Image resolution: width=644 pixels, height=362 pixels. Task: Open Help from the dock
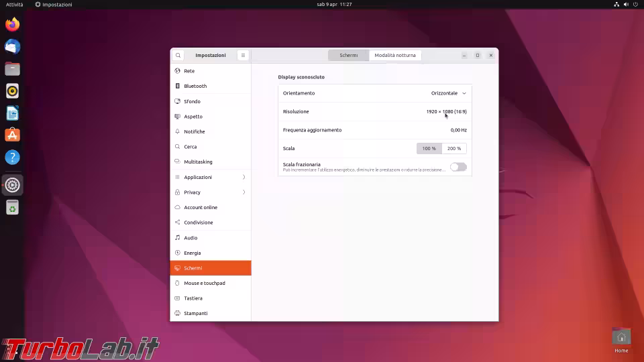pos(12,157)
